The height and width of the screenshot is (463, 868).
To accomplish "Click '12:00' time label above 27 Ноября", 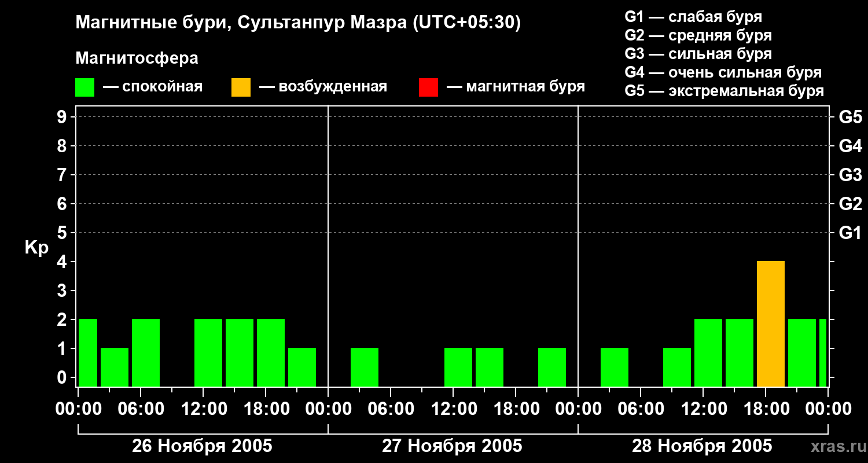I will click(x=453, y=409).
